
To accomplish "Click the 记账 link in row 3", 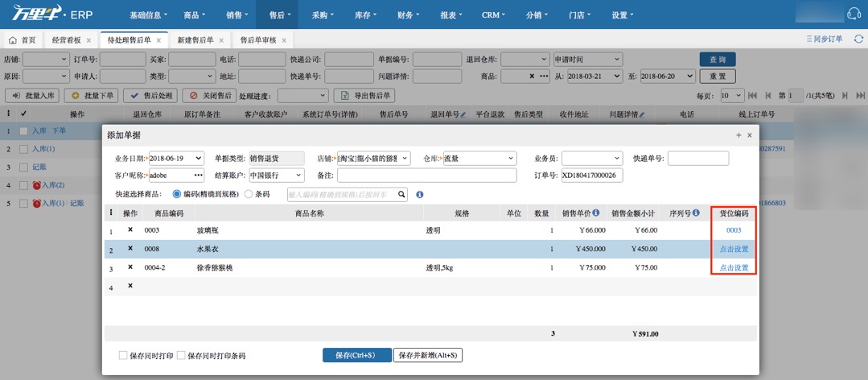I will click(x=39, y=167).
